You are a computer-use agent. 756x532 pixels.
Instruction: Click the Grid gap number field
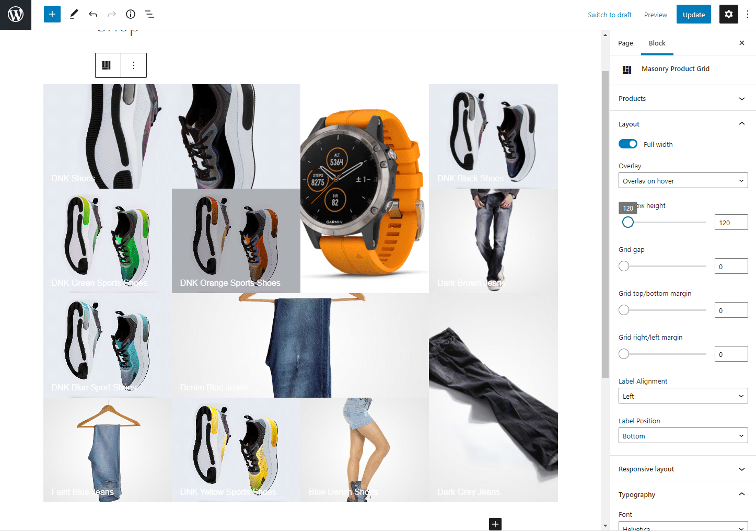click(731, 266)
